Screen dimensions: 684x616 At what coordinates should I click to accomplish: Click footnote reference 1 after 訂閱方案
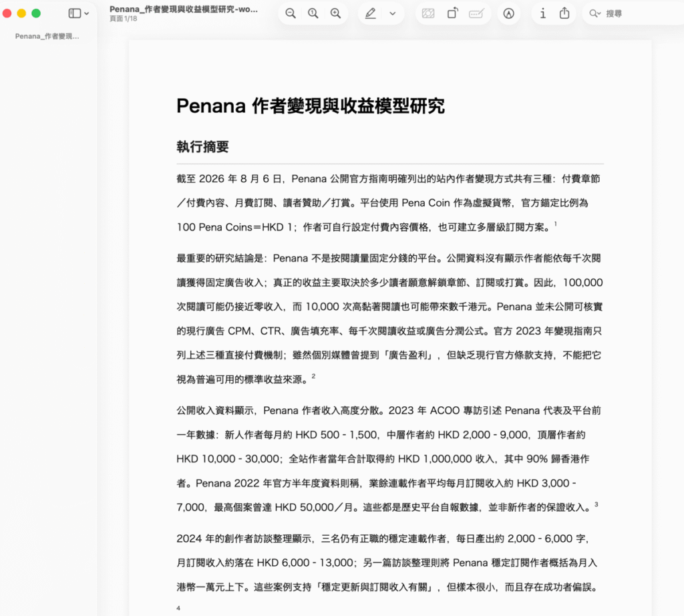pos(555,224)
